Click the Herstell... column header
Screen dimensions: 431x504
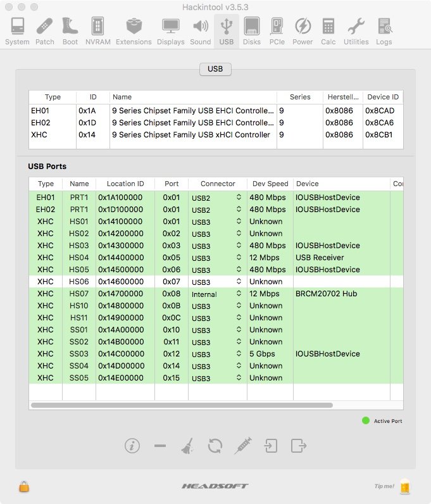(343, 97)
